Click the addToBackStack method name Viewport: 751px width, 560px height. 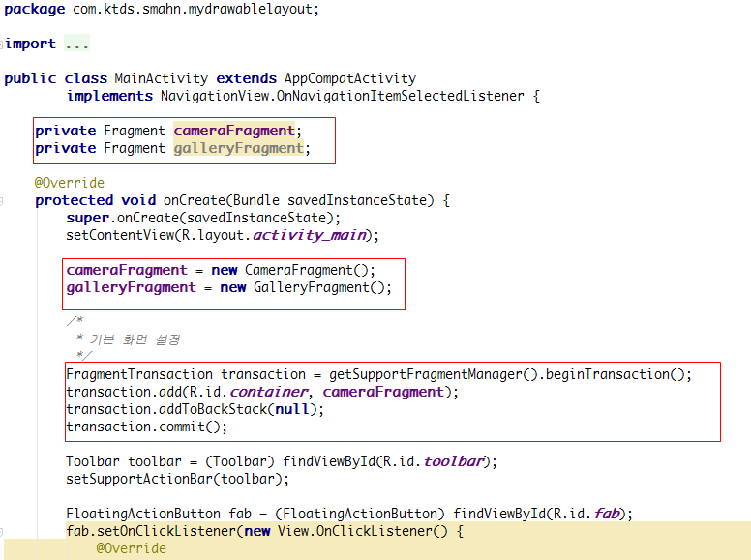click(213, 409)
